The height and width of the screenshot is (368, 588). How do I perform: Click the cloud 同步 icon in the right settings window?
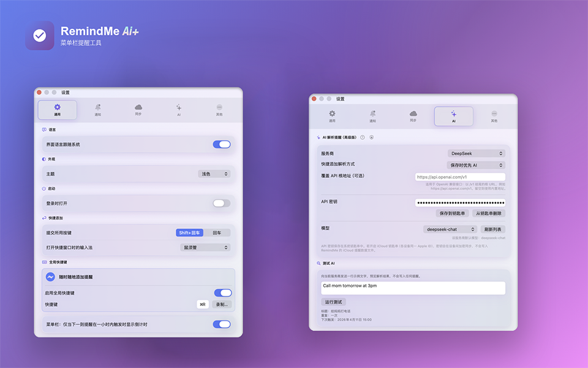pos(413,114)
